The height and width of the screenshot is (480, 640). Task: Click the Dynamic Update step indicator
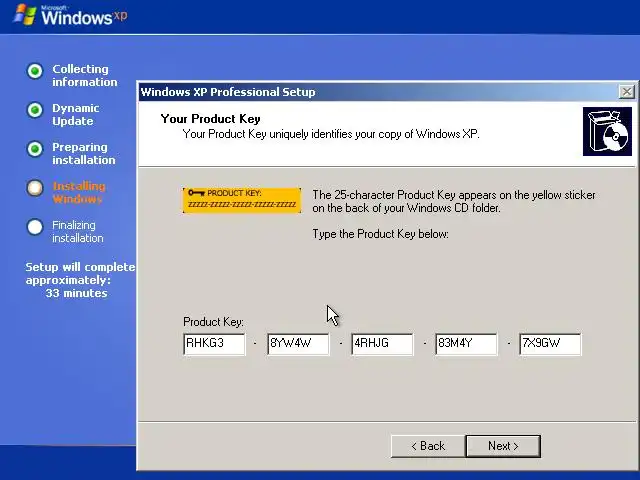click(x=35, y=110)
